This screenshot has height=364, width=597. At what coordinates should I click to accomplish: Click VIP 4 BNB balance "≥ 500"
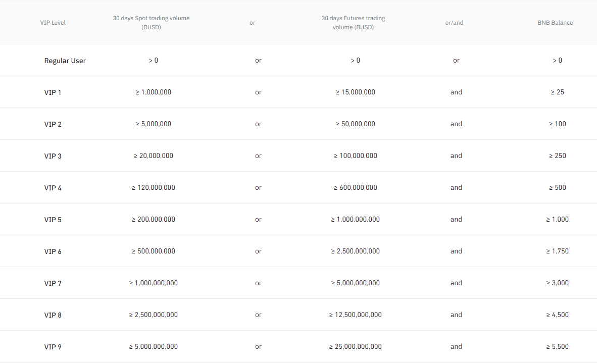(x=558, y=187)
